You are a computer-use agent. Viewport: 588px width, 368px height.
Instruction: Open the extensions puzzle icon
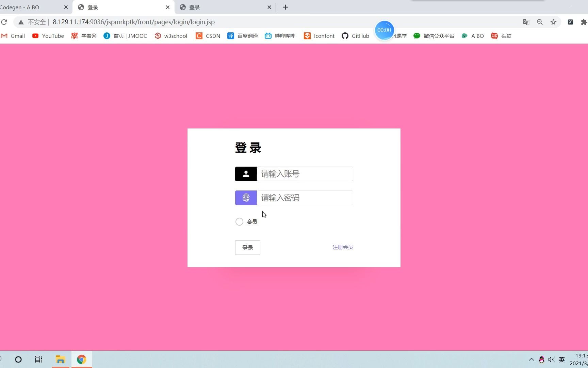584,22
